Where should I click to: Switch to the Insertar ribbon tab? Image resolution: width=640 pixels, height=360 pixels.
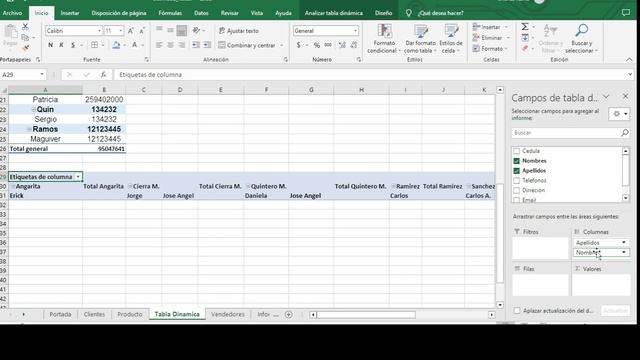click(70, 13)
